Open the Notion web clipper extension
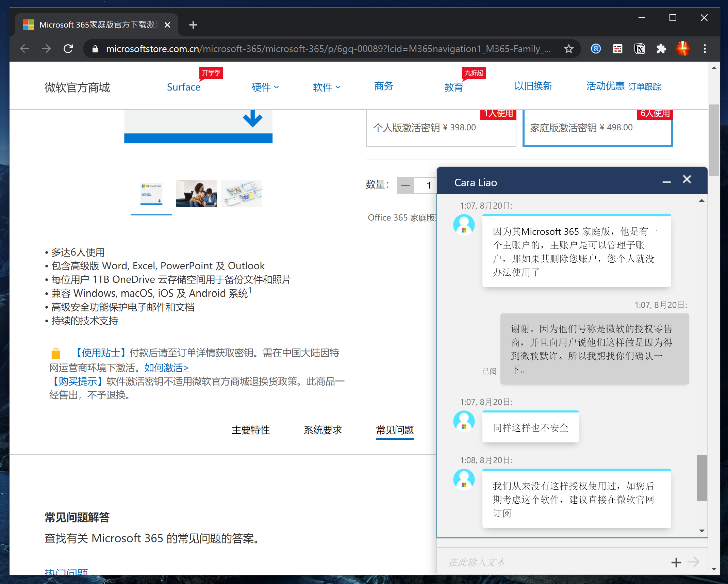 pyautogui.click(x=640, y=49)
